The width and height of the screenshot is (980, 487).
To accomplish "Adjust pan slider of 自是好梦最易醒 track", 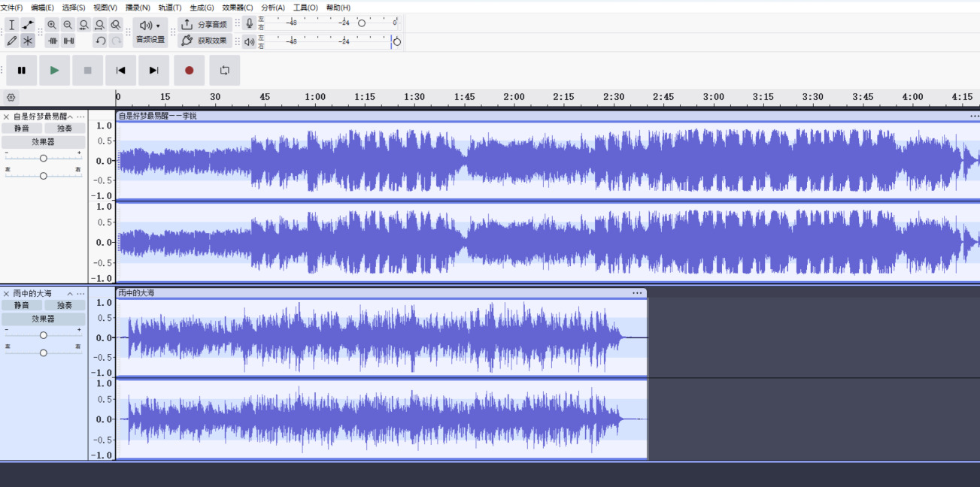I will tap(44, 175).
